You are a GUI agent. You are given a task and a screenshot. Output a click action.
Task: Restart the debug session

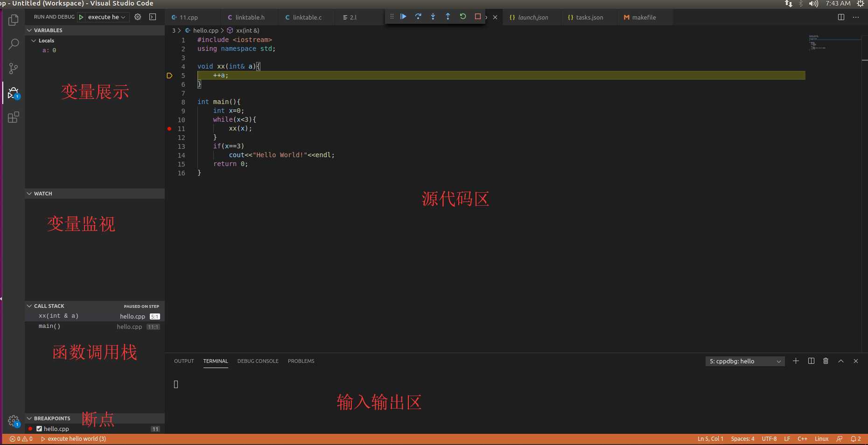[463, 17]
